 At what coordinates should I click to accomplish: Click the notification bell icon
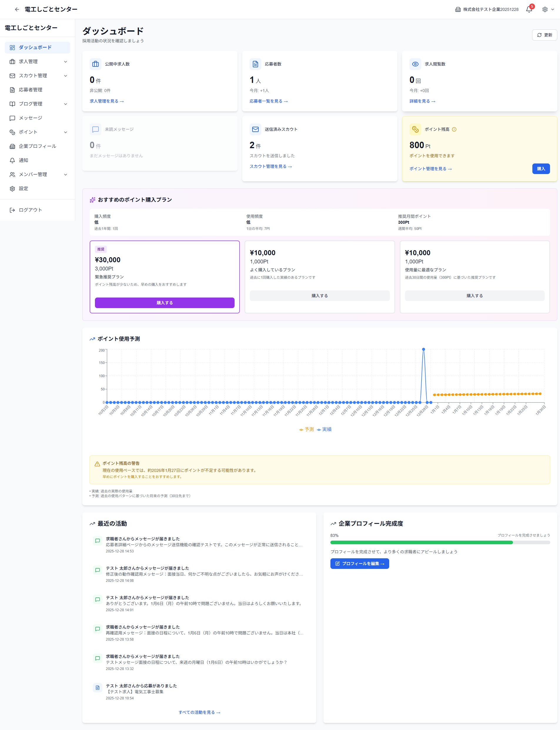[x=529, y=9]
